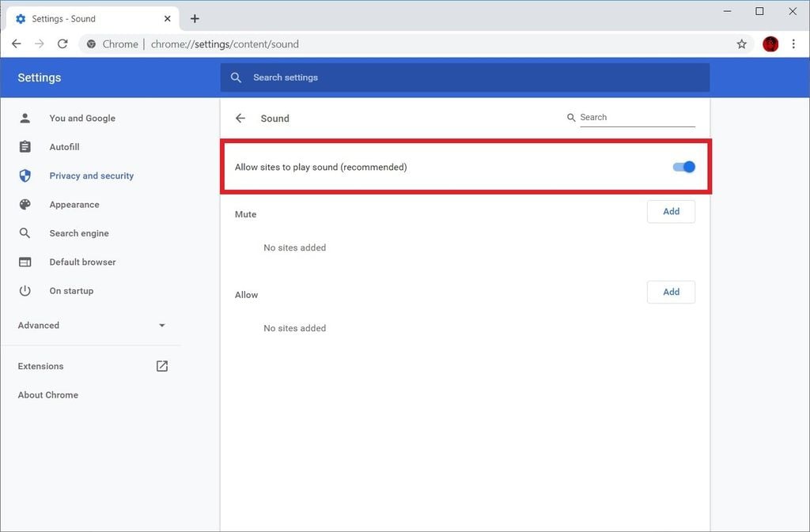
Task: Maximize the Chrome window
Action: click(x=759, y=11)
